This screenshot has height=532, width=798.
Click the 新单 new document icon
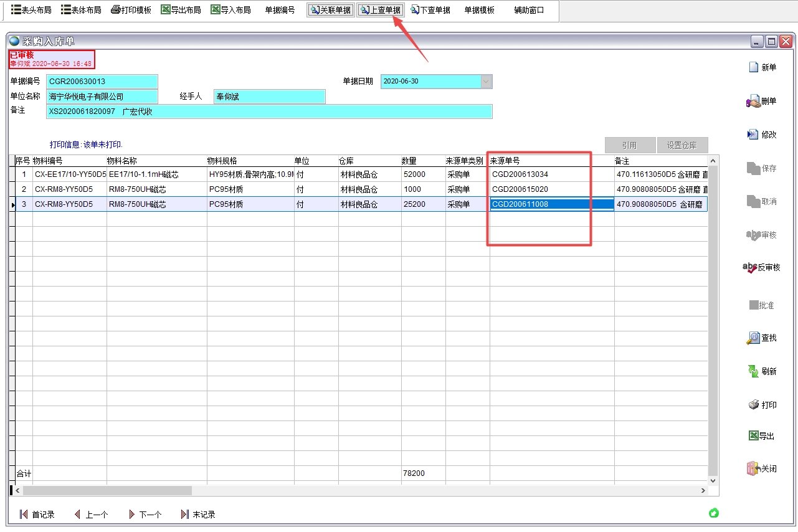(x=754, y=67)
